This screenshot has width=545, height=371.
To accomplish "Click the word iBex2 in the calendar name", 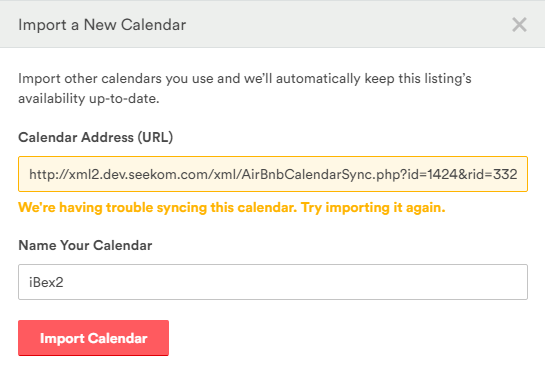I will 46,282.
